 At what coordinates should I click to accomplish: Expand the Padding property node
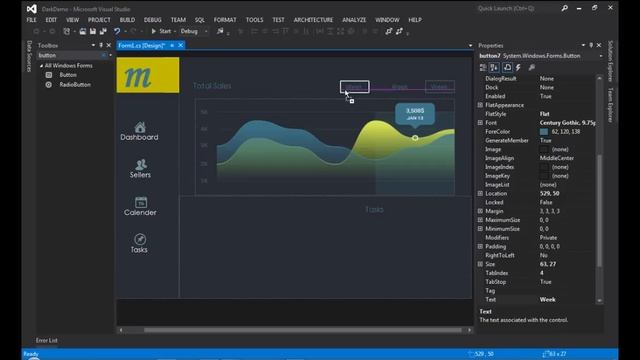[x=480, y=247]
